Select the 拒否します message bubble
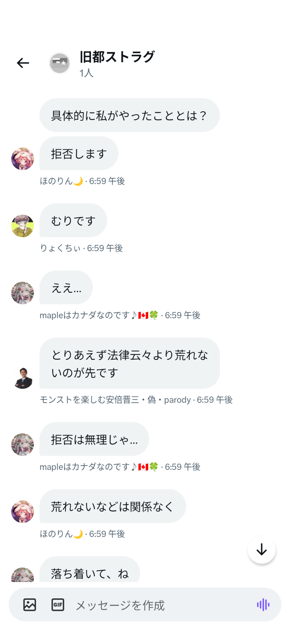 coord(79,153)
